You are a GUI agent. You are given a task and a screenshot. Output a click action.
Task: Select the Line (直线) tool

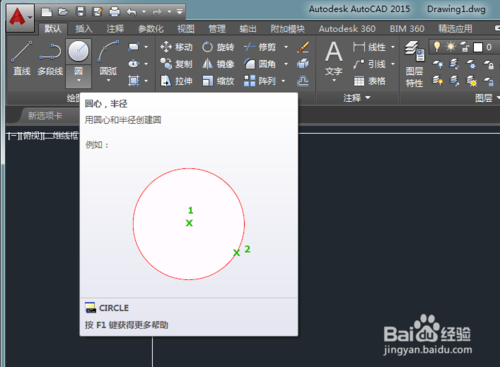point(22,58)
